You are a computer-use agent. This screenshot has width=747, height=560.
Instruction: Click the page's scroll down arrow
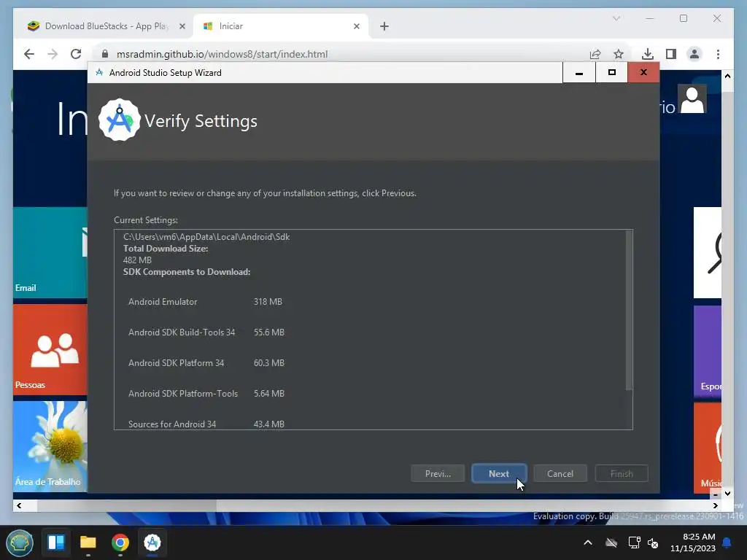coord(727,494)
